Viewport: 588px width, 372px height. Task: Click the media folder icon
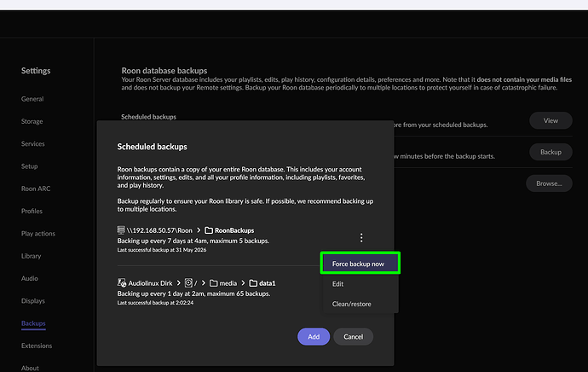tap(214, 283)
